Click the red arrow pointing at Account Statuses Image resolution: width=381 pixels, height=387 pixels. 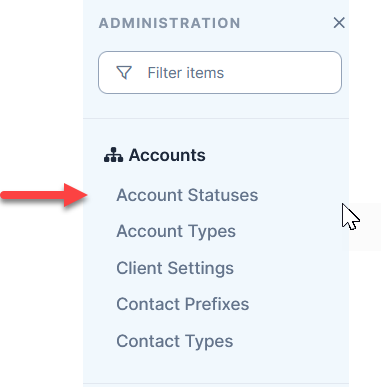(44, 195)
